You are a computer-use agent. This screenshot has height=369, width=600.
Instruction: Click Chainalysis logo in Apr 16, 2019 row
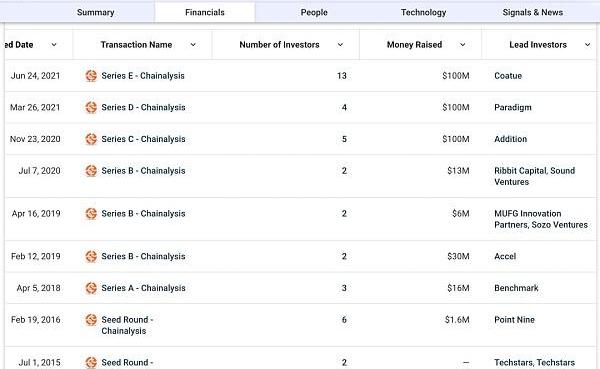[91, 214]
